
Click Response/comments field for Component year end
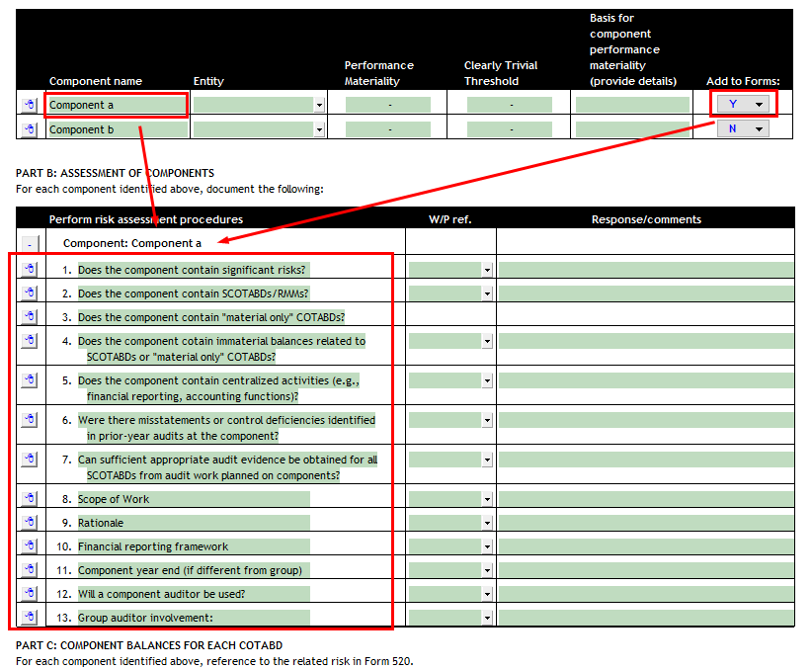646,570
